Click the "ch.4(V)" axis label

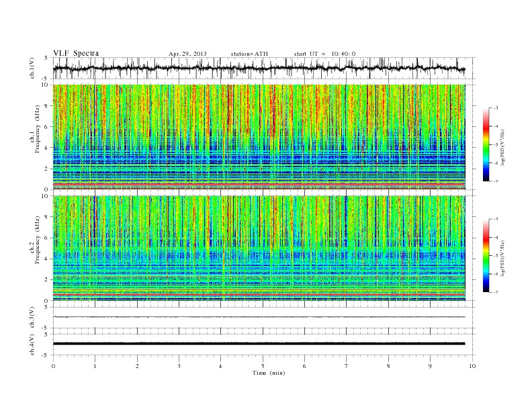[x=32, y=345]
